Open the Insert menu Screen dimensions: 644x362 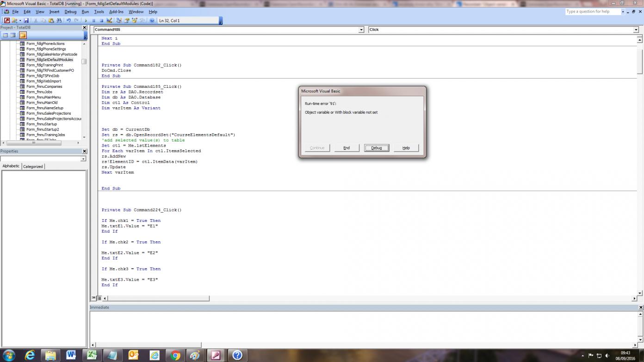click(x=54, y=12)
